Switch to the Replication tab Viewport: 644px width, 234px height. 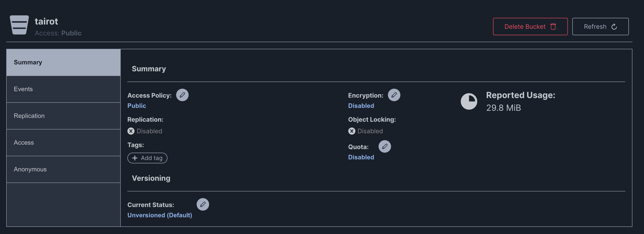pyautogui.click(x=63, y=116)
